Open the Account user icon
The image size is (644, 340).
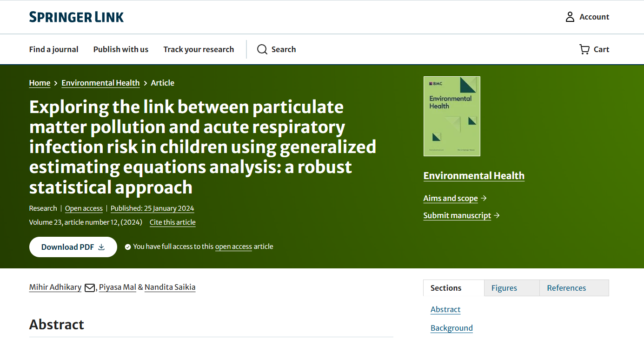[570, 17]
